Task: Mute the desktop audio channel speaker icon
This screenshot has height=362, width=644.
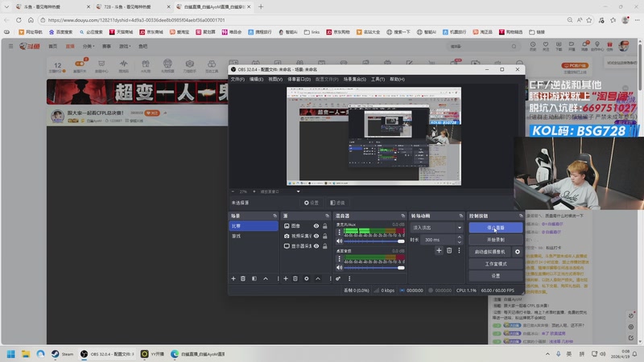Action: [x=339, y=268]
